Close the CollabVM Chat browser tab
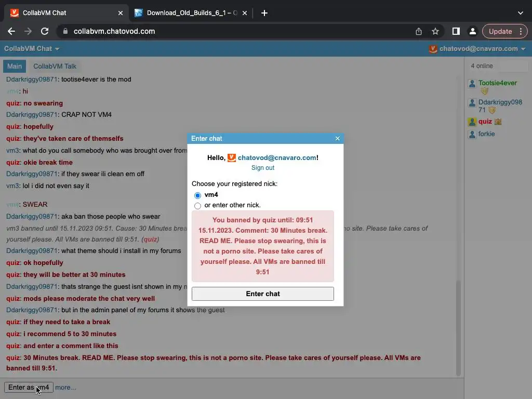Screen dimensions: 532x399 [121, 13]
